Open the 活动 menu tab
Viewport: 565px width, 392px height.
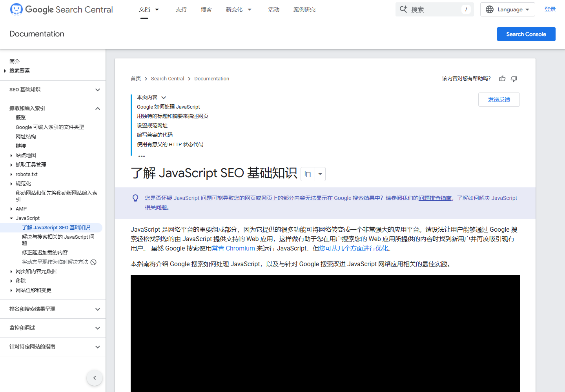click(274, 9)
